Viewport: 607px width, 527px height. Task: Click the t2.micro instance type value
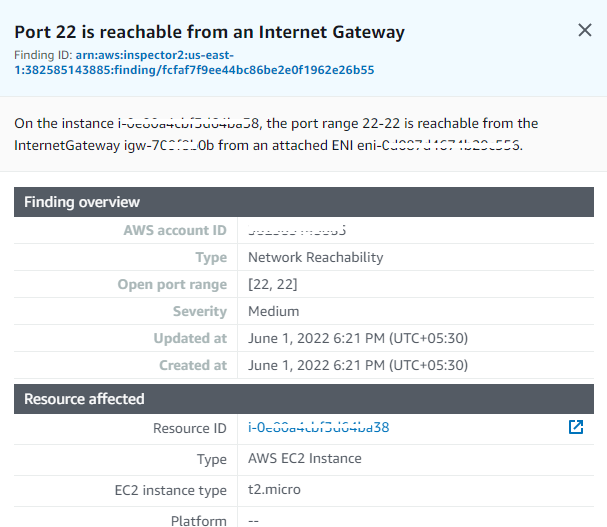coord(274,489)
